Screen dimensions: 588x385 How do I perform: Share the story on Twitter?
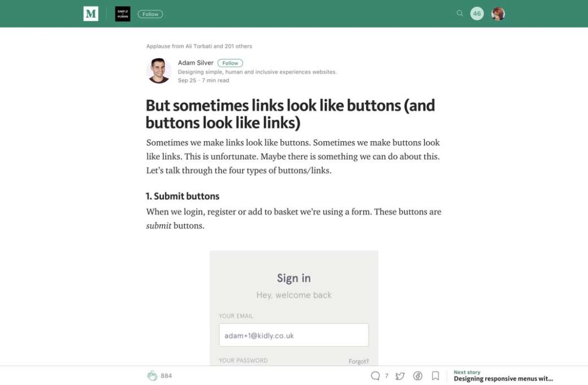coord(400,375)
